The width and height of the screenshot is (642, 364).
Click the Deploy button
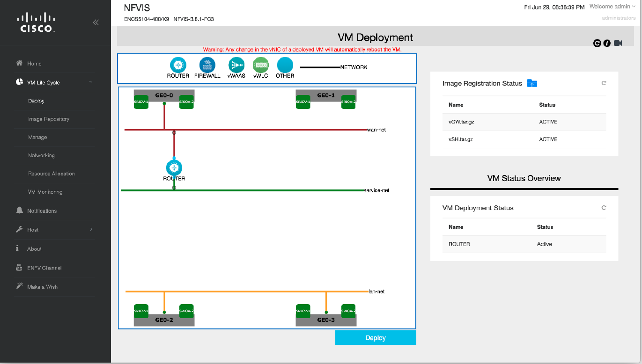tap(376, 337)
